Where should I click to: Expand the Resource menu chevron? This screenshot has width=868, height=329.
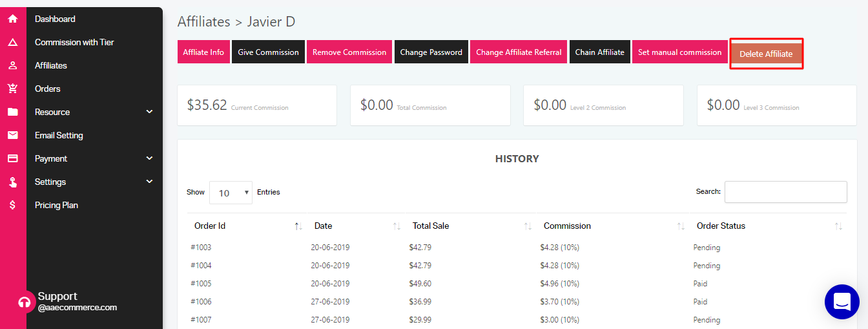[x=150, y=112]
